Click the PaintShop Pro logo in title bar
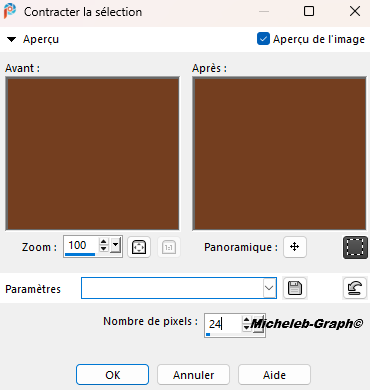Viewport: 370px width, 390px height. point(10,11)
